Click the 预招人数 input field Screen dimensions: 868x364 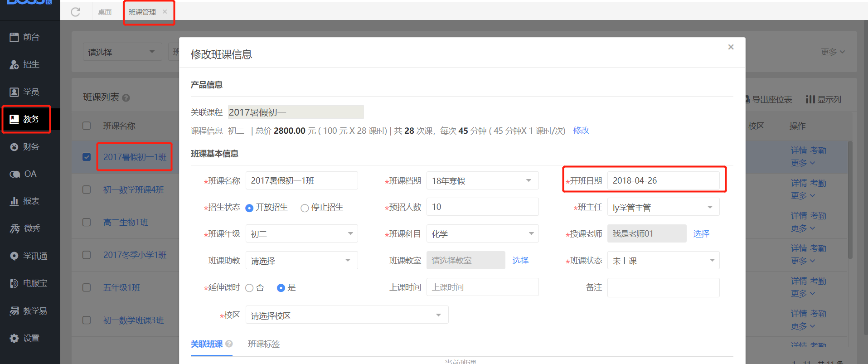tap(482, 207)
